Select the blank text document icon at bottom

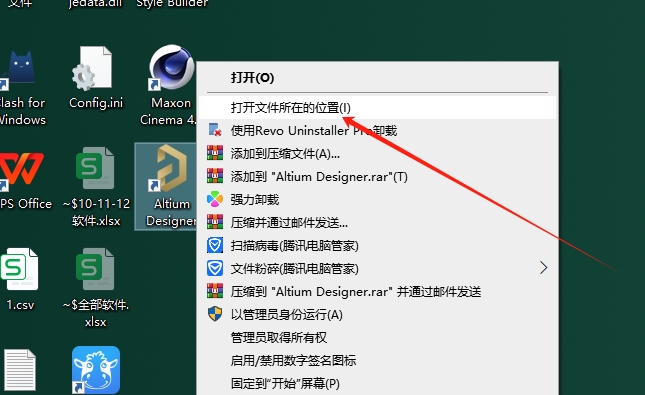pos(19,370)
